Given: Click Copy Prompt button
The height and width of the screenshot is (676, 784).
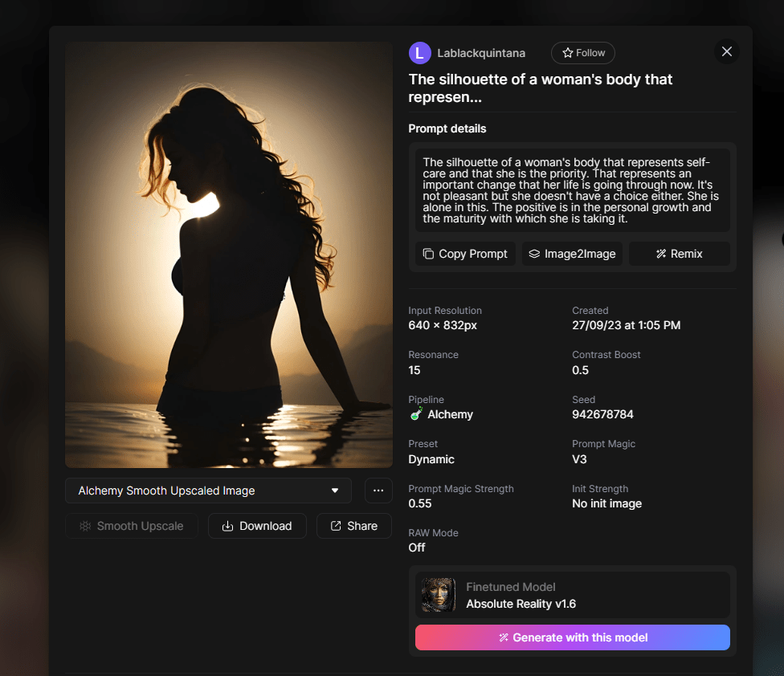Looking at the screenshot, I should (465, 254).
